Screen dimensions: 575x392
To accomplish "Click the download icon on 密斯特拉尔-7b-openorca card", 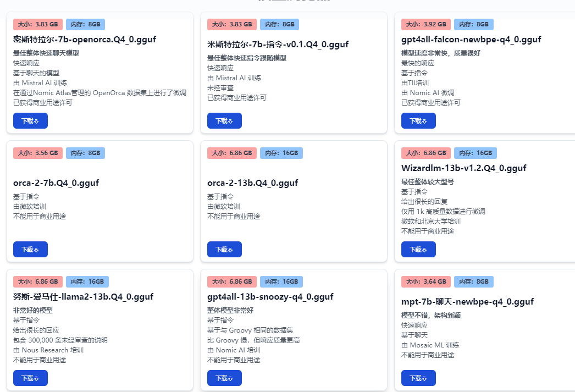I will 37,120.
